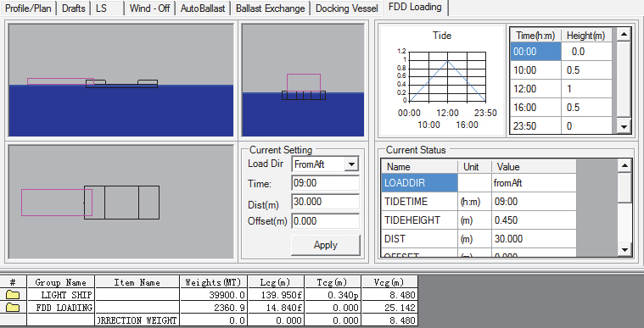Open the LIGHT SHIP folder icon
The image size is (644, 328).
pyautogui.click(x=13, y=294)
